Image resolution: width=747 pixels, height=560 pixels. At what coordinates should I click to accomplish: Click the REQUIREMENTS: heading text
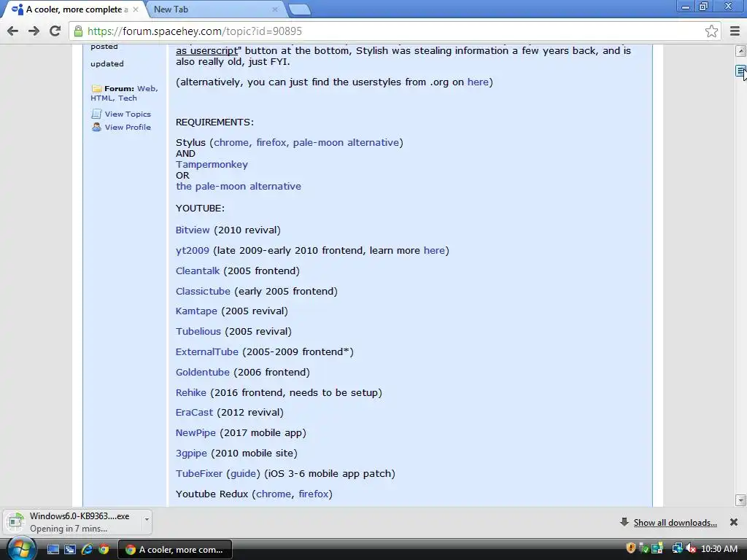point(215,122)
